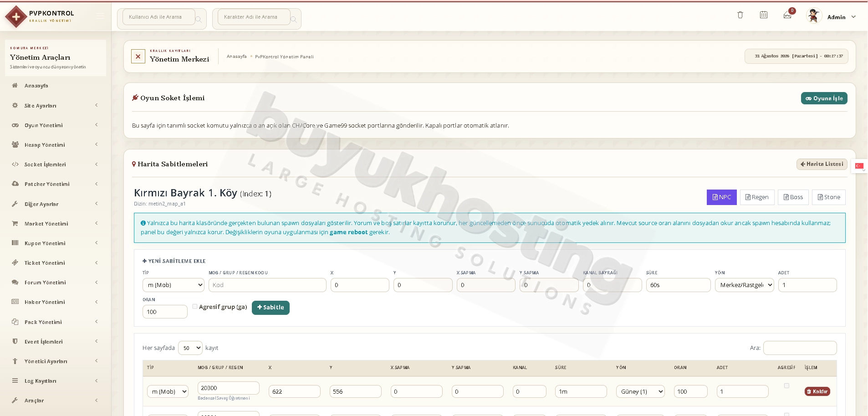Click the search icon beside Kullanıcı Adı field
Viewport: 868px width, 416px height.
click(x=199, y=19)
